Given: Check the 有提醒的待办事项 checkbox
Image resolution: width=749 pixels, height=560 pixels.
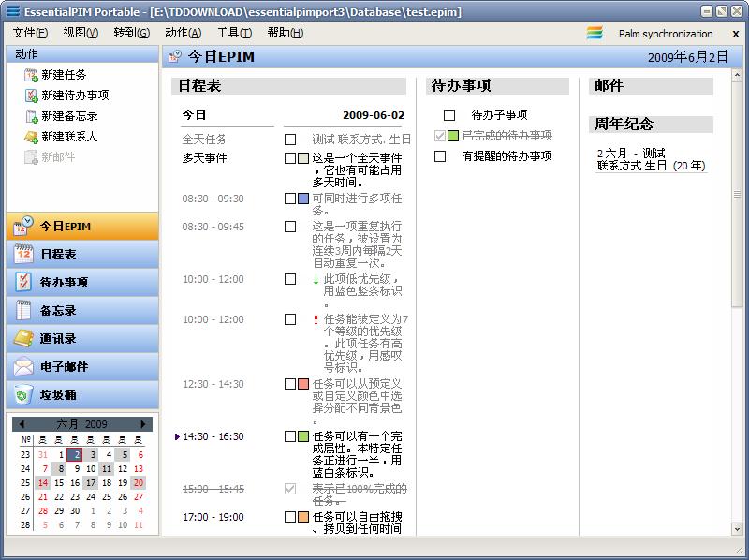Looking at the screenshot, I should (x=440, y=156).
